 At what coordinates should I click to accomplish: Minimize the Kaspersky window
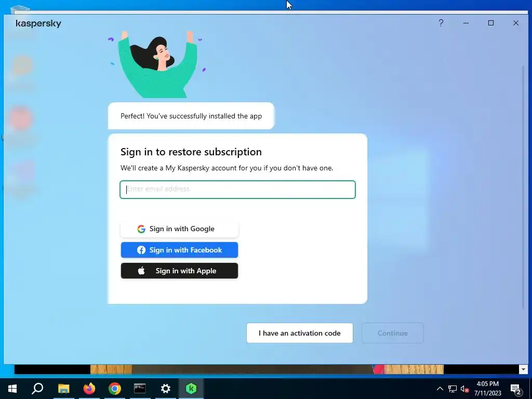coord(466,23)
